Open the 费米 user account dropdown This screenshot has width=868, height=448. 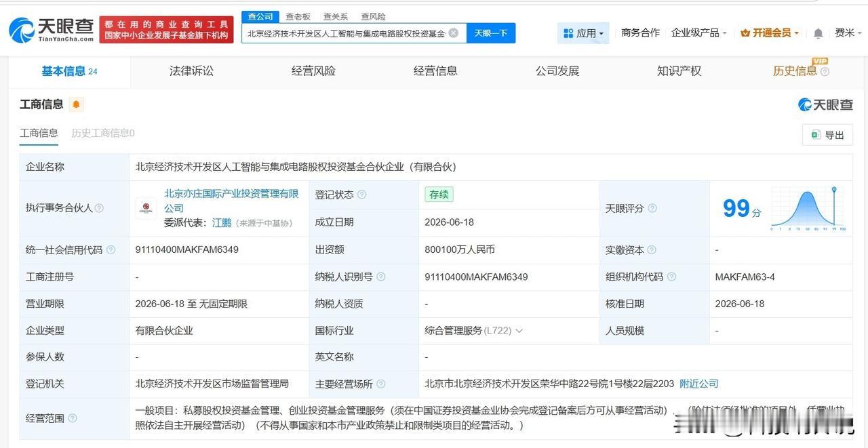click(x=848, y=33)
